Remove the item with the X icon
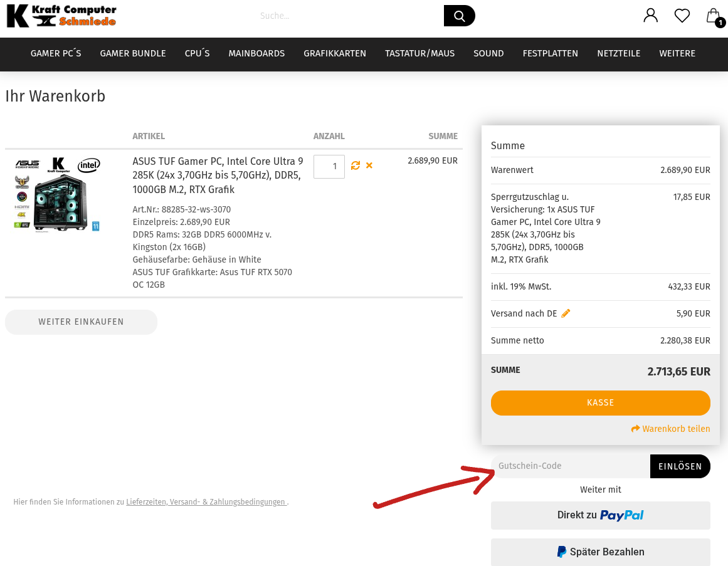The height and width of the screenshot is (566, 728). (x=369, y=165)
